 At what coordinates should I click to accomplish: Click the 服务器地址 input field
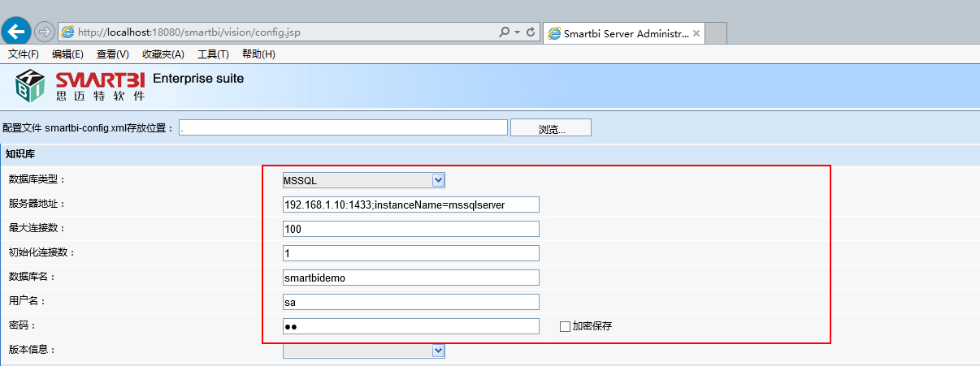click(410, 205)
